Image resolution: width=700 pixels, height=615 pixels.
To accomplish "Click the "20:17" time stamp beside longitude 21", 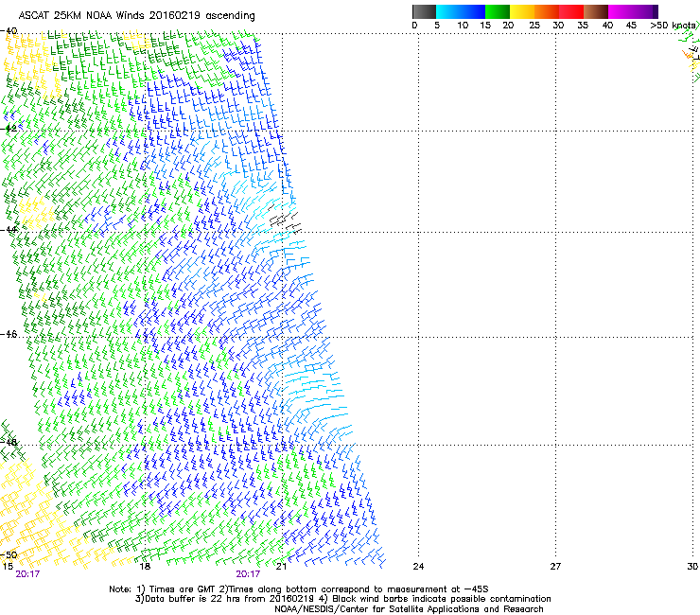I will click(248, 574).
